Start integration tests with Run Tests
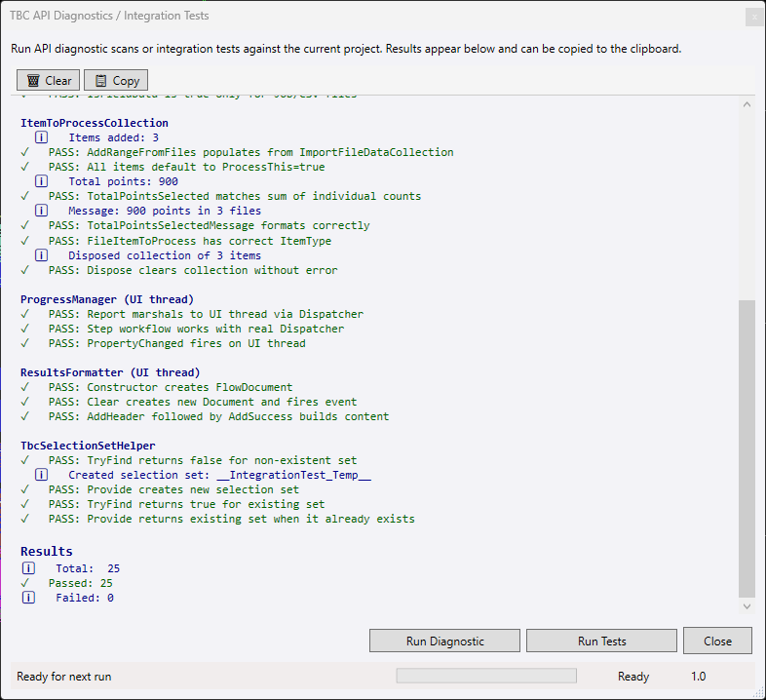Viewport: 766px width, 700px height. click(x=601, y=641)
